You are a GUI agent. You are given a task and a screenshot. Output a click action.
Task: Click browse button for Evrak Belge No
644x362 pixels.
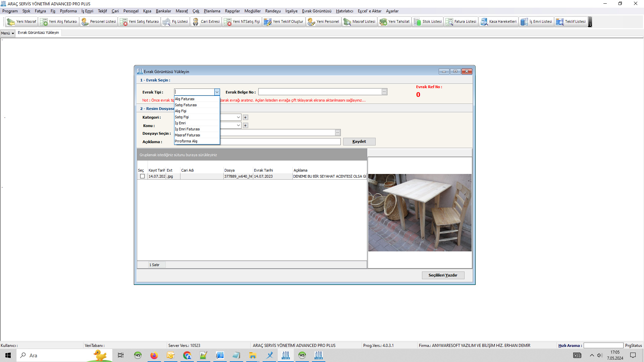click(384, 92)
